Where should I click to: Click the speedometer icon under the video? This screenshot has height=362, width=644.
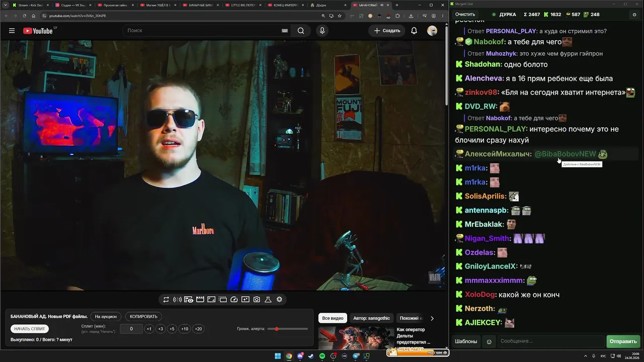coord(234,300)
